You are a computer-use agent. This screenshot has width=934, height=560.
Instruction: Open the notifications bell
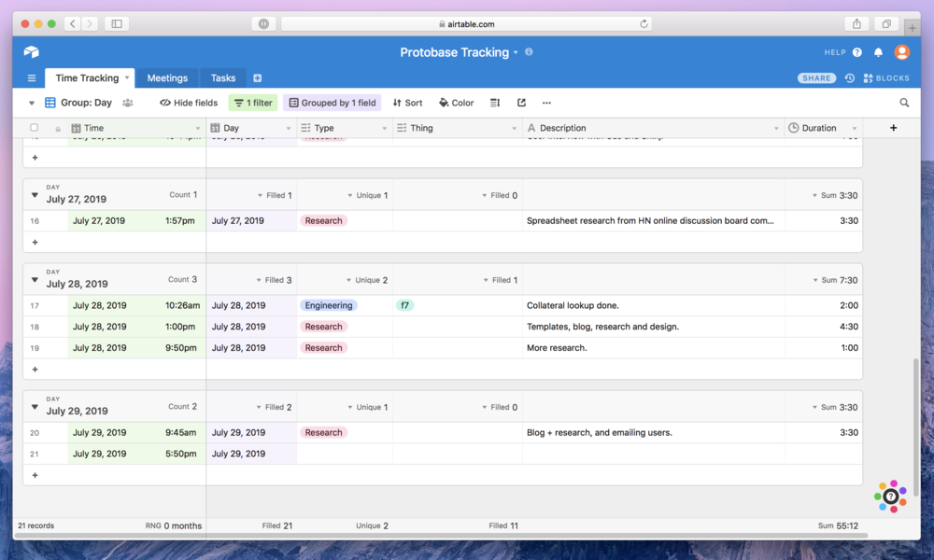[878, 52]
